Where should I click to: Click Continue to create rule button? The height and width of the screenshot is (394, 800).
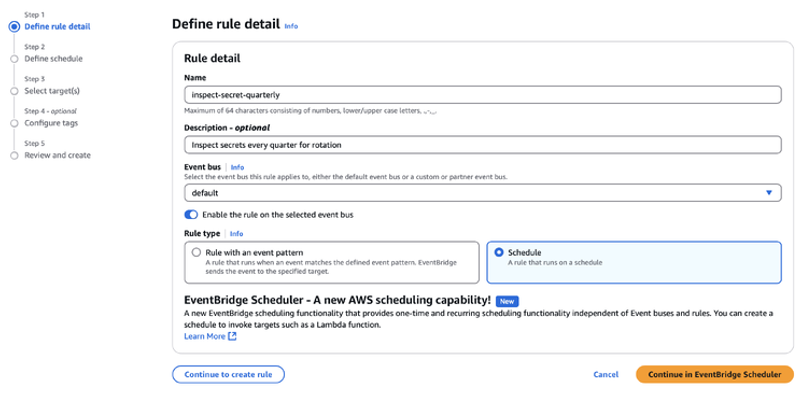click(228, 375)
